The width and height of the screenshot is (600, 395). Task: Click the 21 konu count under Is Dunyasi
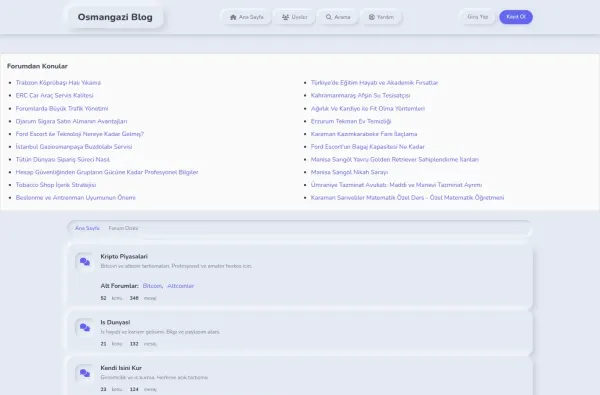[x=111, y=344]
